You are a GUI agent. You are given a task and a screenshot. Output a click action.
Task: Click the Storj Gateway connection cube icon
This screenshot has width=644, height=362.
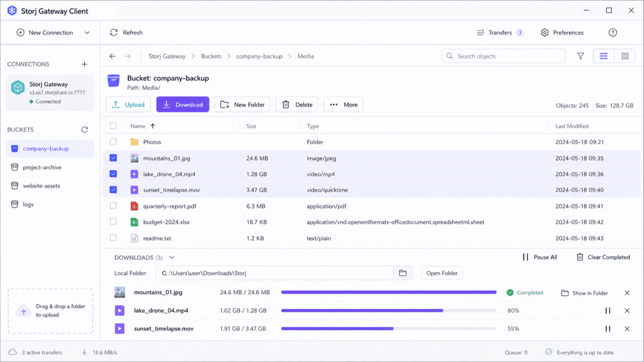pyautogui.click(x=18, y=87)
